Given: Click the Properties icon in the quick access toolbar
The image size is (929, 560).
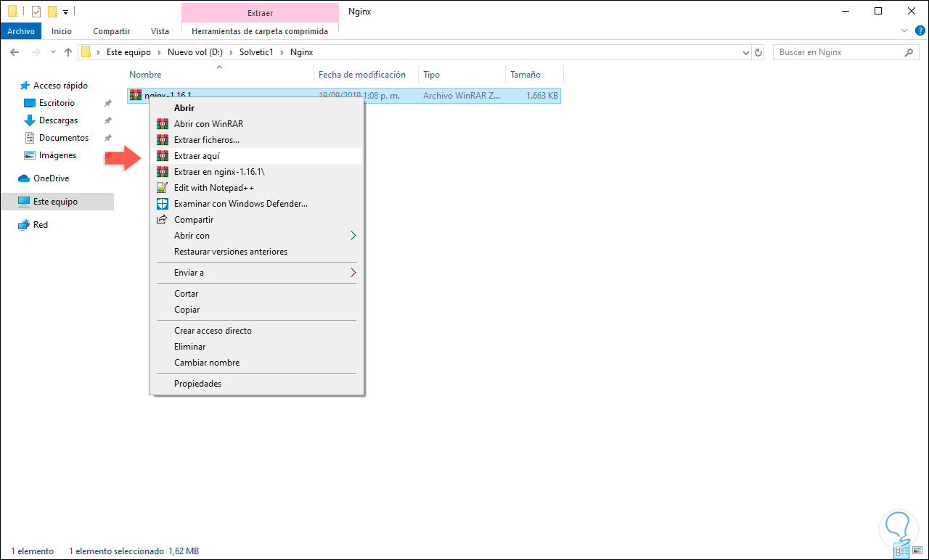Looking at the screenshot, I should coord(36,12).
